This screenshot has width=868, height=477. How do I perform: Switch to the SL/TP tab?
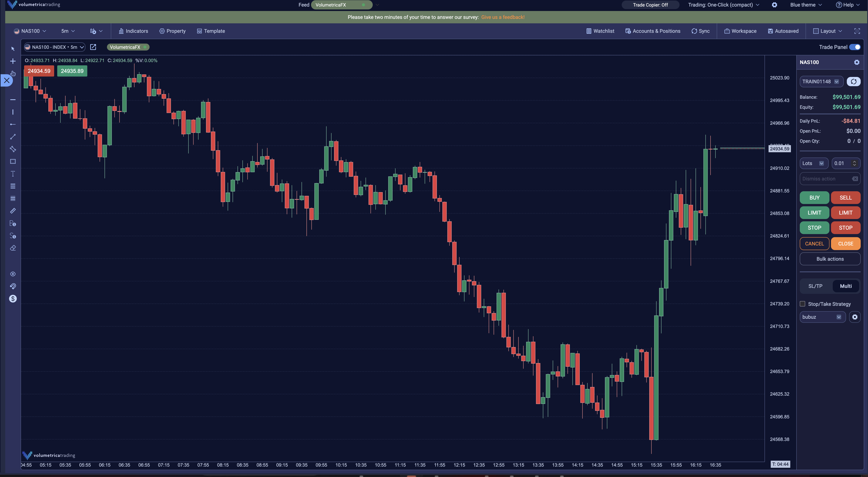click(x=815, y=286)
